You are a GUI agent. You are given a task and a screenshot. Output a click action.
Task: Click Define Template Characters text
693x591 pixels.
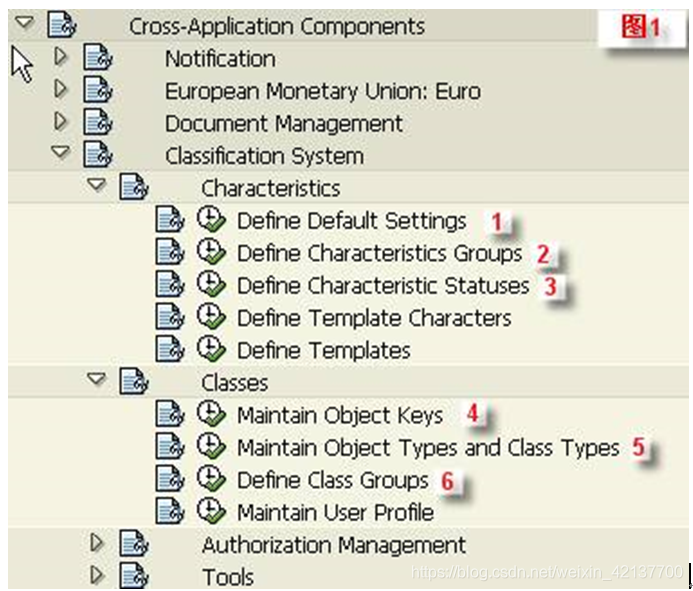(x=374, y=318)
